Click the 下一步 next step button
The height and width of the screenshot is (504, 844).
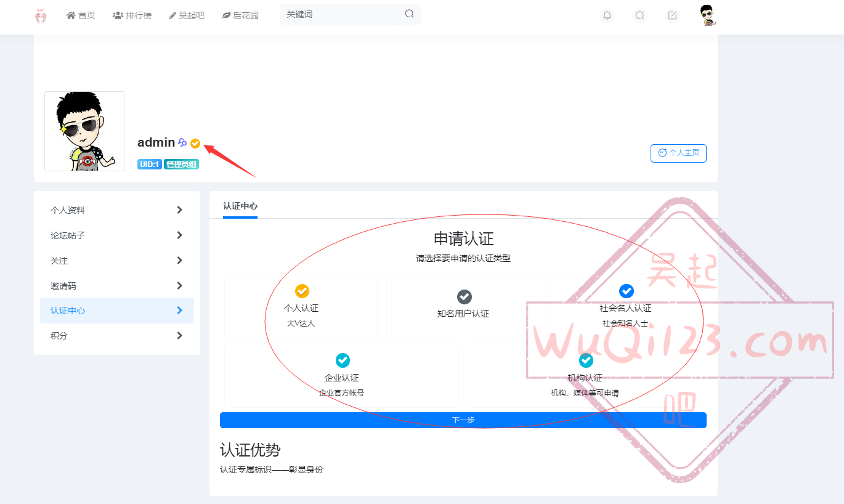pyautogui.click(x=463, y=420)
